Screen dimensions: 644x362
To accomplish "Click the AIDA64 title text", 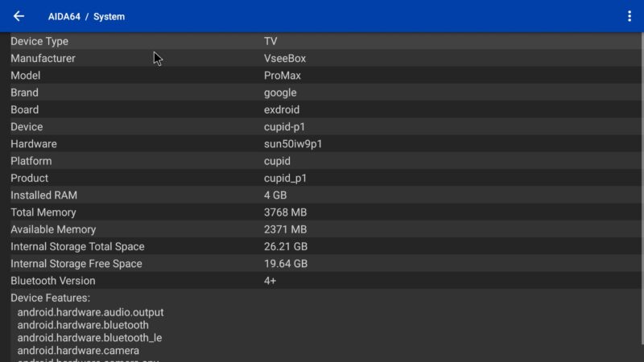I will [64, 17].
